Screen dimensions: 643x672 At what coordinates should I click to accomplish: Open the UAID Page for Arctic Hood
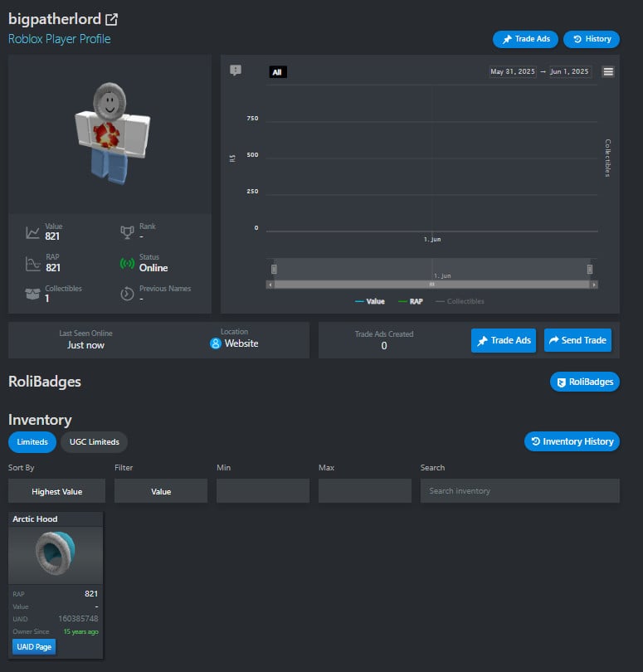coord(34,647)
